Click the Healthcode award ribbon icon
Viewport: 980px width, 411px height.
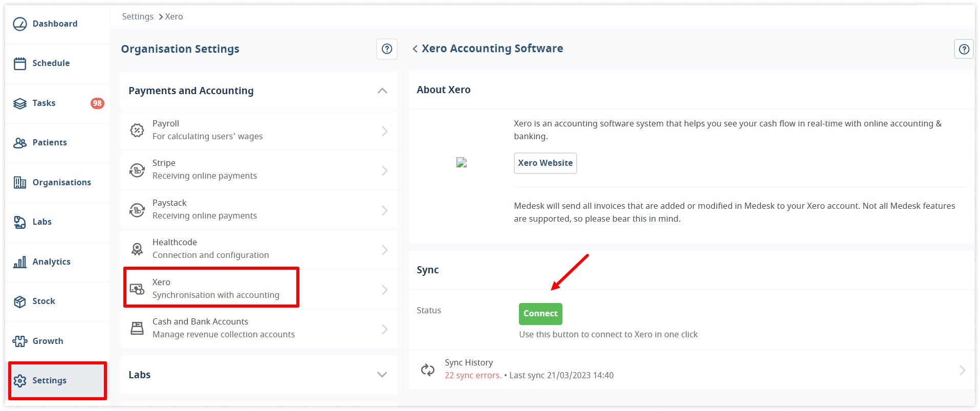137,249
